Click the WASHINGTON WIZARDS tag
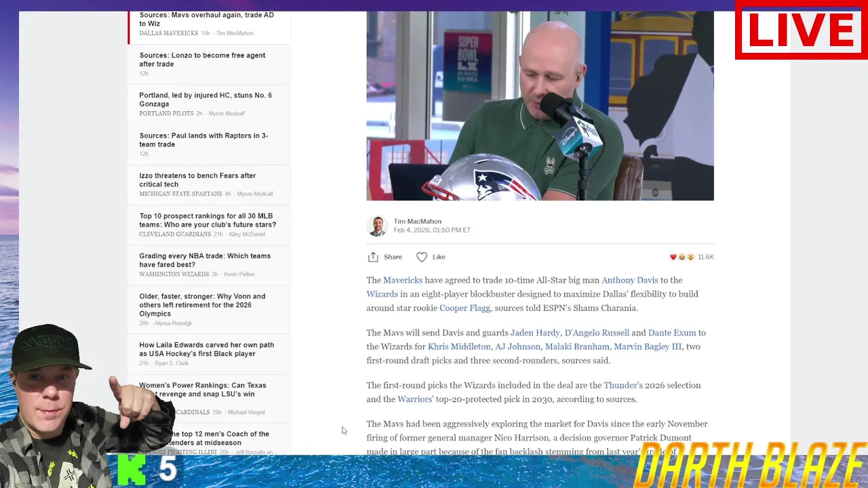This screenshot has width=868, height=488. (174, 274)
